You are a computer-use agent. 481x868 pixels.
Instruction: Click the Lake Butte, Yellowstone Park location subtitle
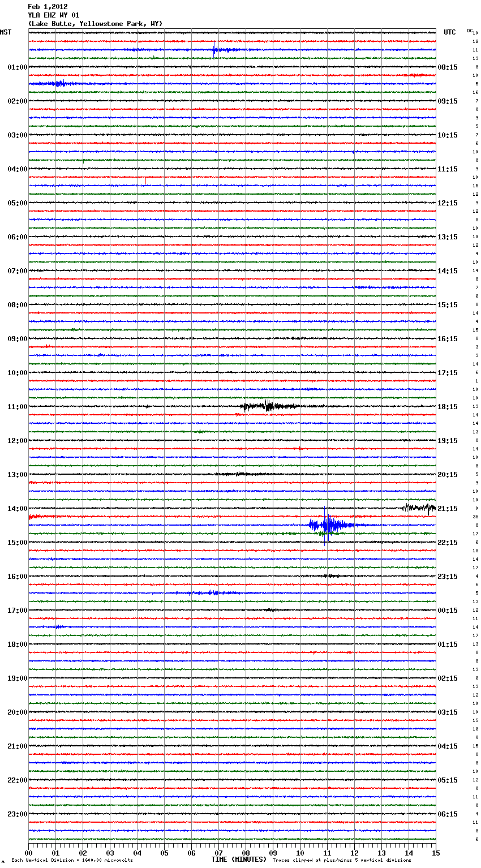coord(95,24)
